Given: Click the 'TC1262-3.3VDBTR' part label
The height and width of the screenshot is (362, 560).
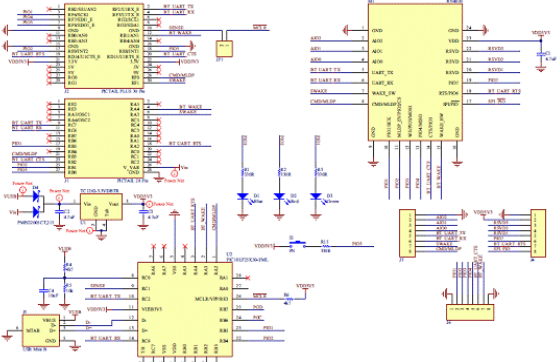Looking at the screenshot, I should coord(101,191).
